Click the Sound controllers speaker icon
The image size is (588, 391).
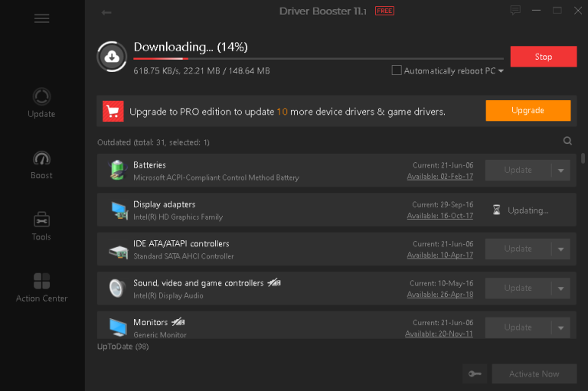coord(117,288)
